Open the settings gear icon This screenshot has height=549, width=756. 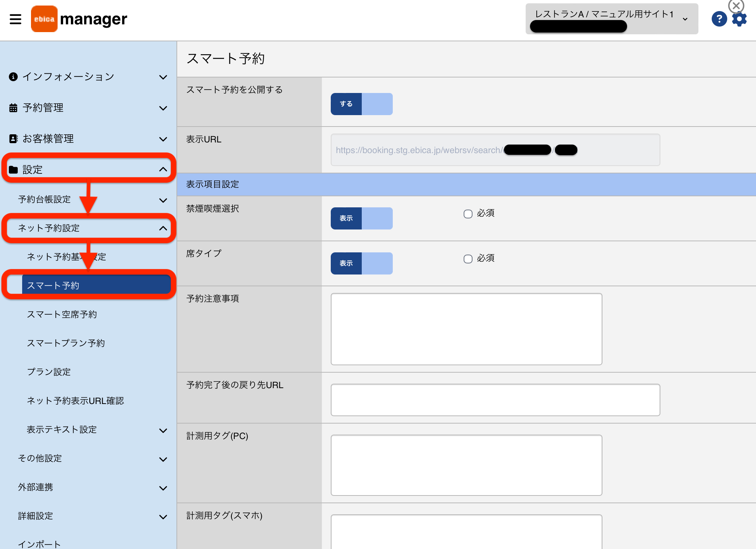739,19
